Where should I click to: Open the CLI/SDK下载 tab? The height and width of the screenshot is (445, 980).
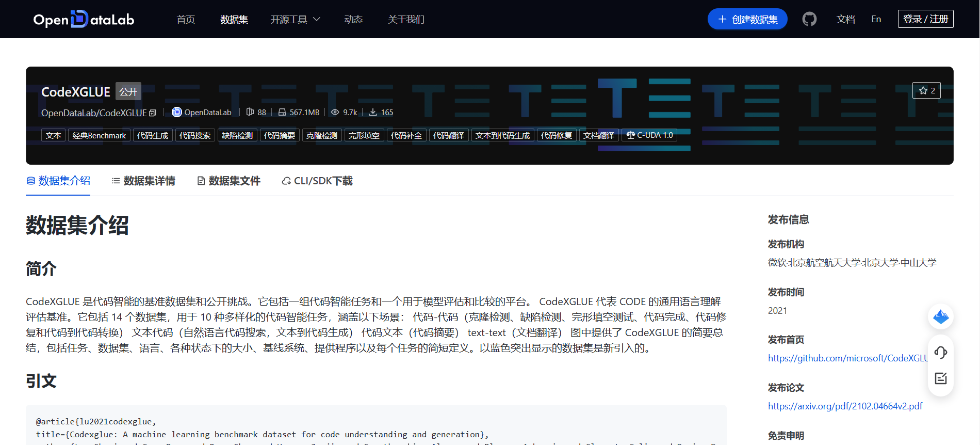click(317, 181)
